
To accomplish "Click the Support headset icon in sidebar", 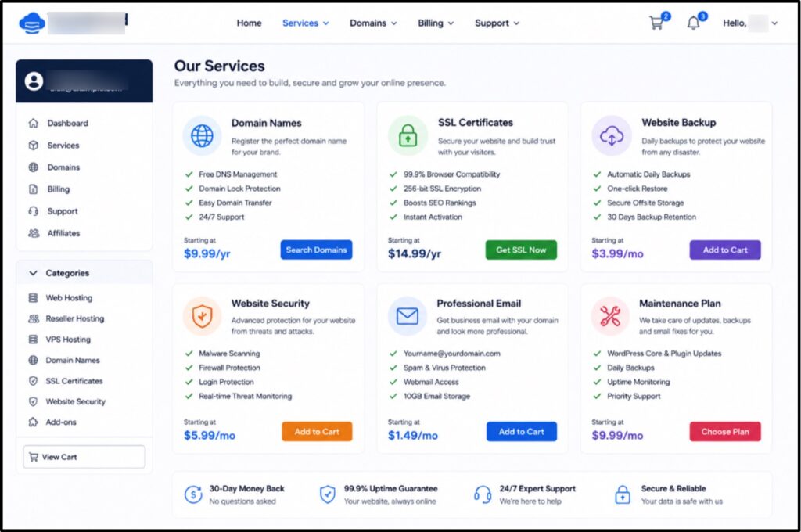I will (33, 211).
